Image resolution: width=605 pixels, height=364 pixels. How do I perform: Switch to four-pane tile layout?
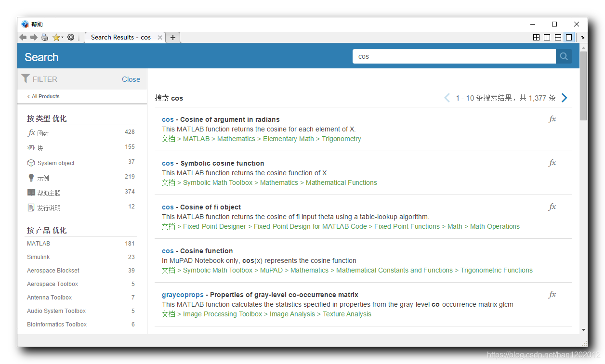[536, 38]
